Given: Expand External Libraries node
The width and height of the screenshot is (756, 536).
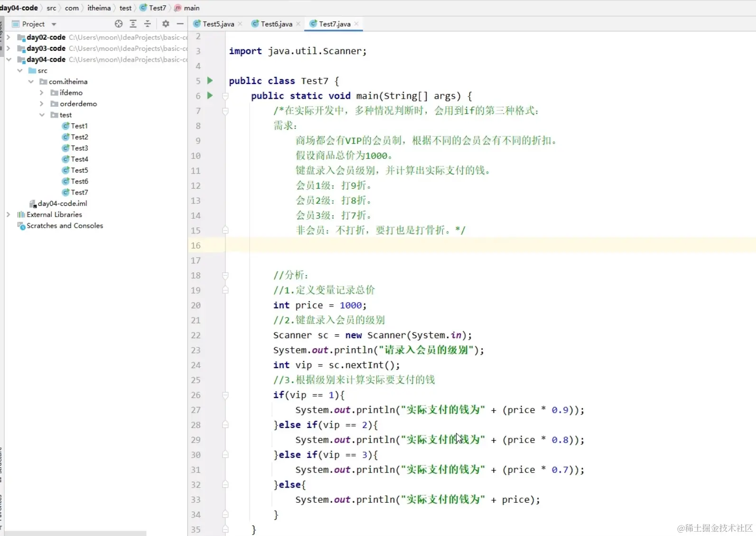Looking at the screenshot, I should coord(8,214).
